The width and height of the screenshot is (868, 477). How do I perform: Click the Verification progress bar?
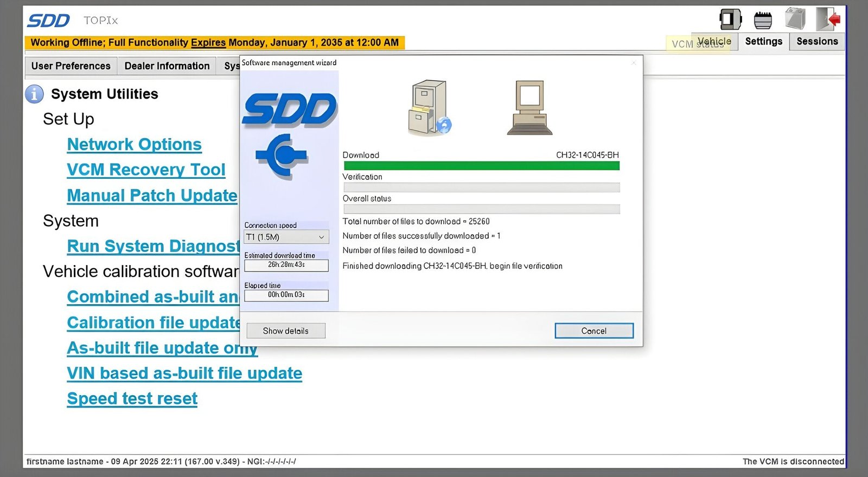point(482,188)
